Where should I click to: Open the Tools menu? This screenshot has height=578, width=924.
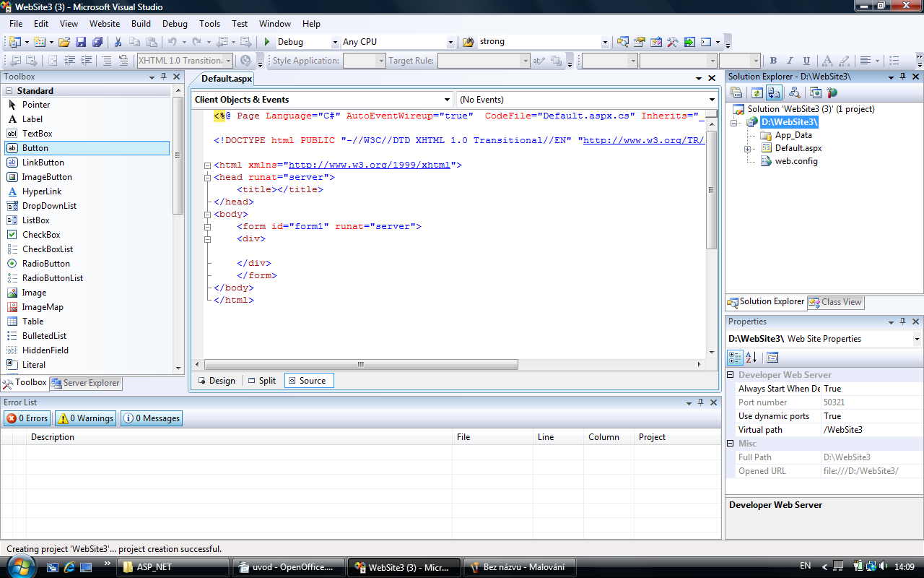210,24
